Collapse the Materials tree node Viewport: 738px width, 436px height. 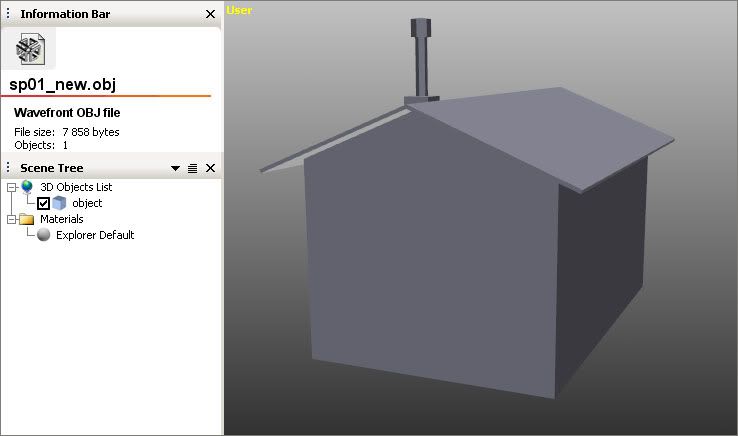[x=11, y=219]
